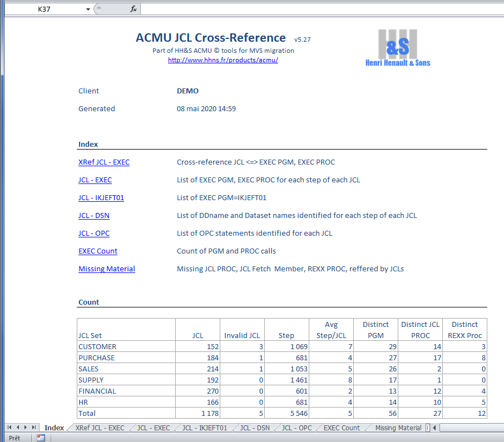Switch to the XRef JCL - EXEC sheet tab
This screenshot has width=504, height=442.
100,428
